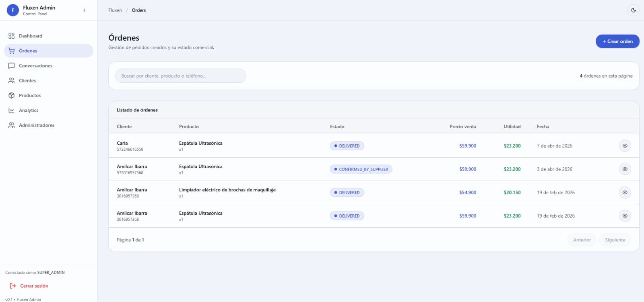
Task: Open the Dashboard menu item
Action: (48, 36)
